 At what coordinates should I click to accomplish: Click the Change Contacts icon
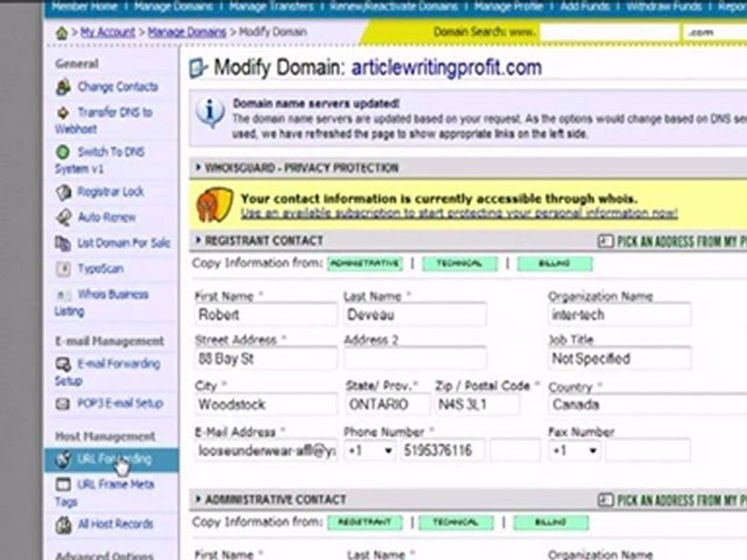point(63,87)
